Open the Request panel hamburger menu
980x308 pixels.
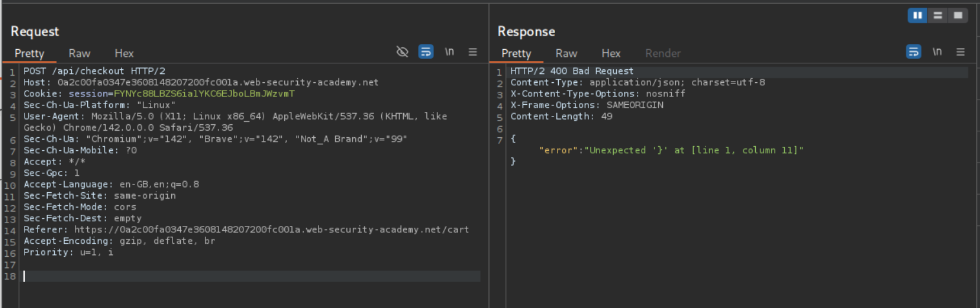click(x=473, y=52)
